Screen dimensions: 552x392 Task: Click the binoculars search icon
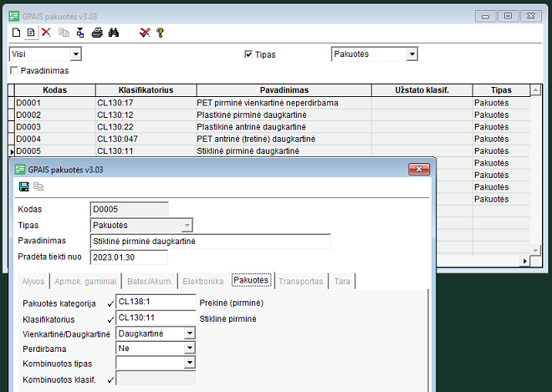point(114,33)
